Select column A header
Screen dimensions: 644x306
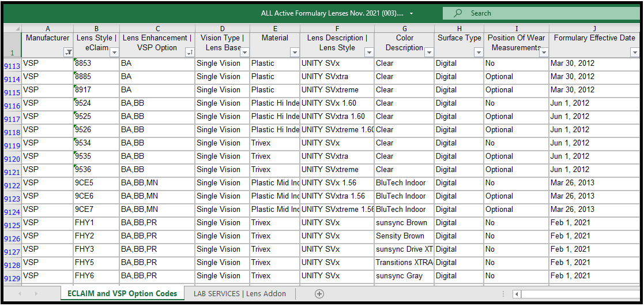[48, 29]
